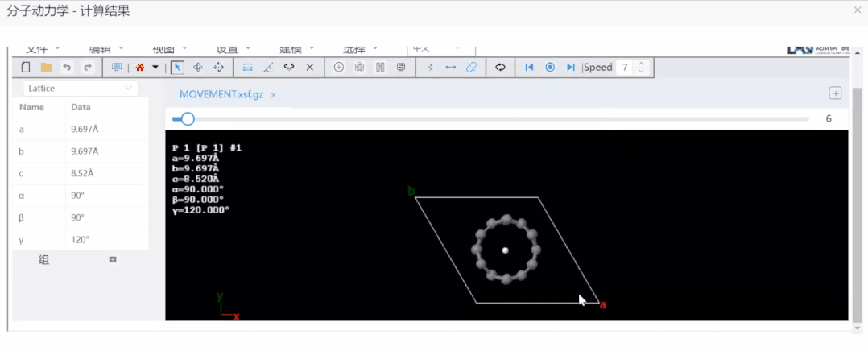868x351 pixels.
Task: Click the frame slider track middle
Action: (x=490, y=119)
